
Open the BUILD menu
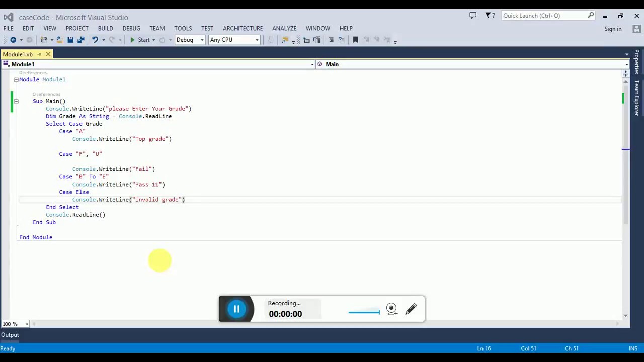pos(105,28)
